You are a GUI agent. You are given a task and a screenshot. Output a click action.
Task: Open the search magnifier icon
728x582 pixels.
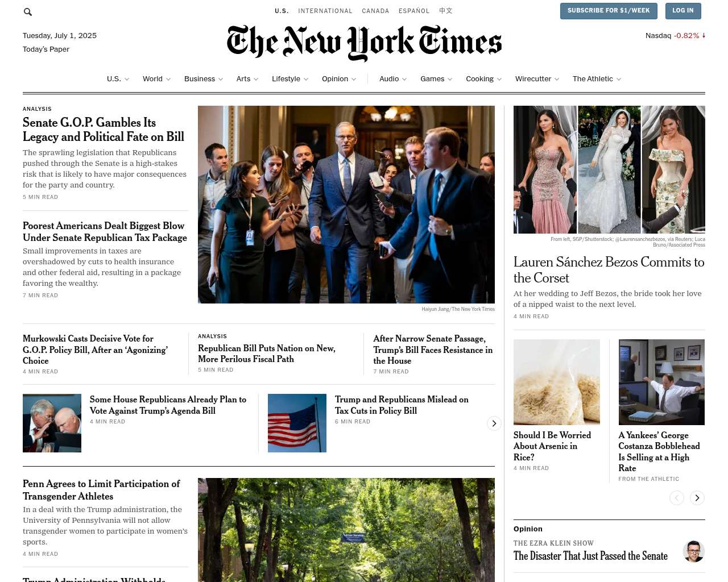point(28,11)
